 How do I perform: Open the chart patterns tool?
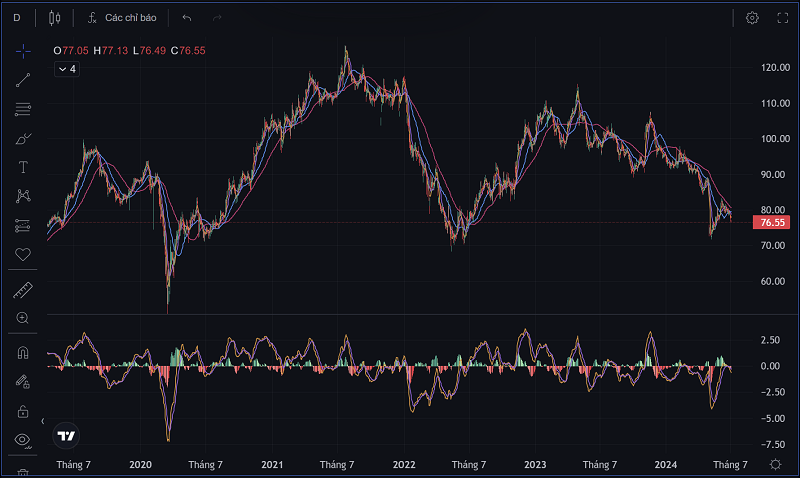pos(22,196)
